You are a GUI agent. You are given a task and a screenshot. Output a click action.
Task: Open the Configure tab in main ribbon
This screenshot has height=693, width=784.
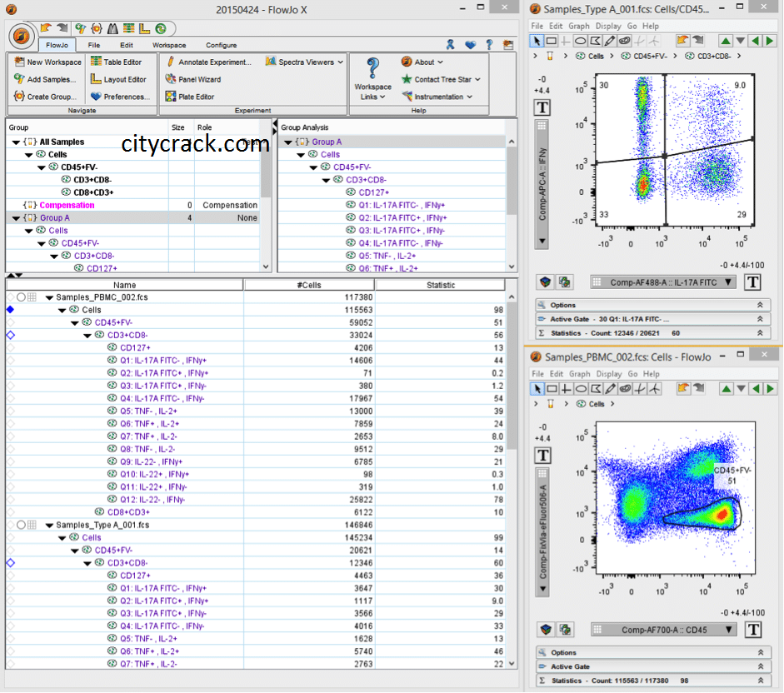222,45
